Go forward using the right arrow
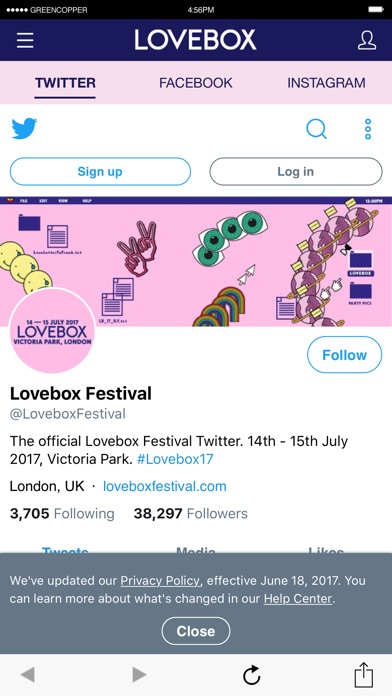Viewport: 392px width, 696px height. tap(139, 675)
